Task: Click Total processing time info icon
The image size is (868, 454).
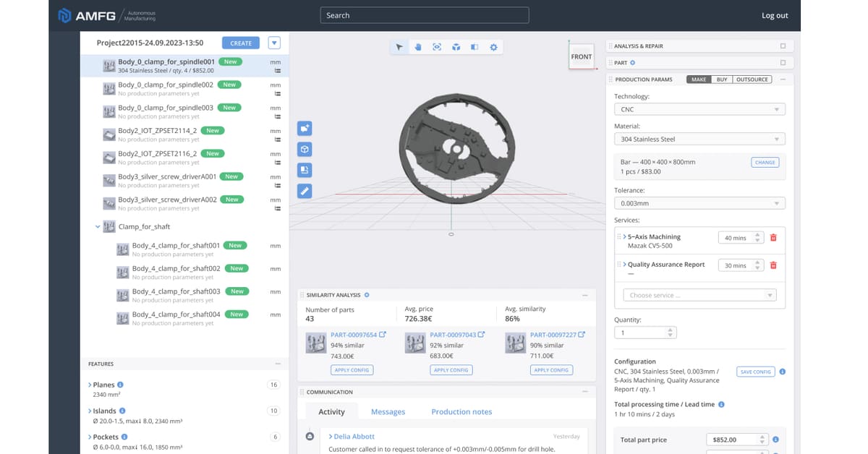Action: 721,405
